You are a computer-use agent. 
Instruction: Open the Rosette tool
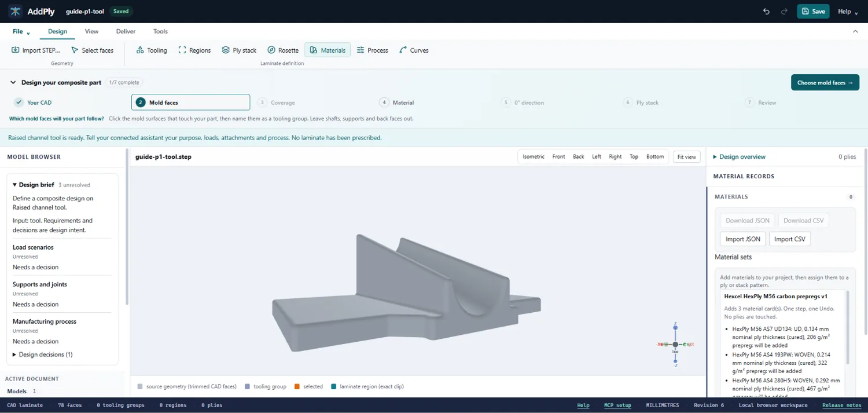(x=283, y=50)
